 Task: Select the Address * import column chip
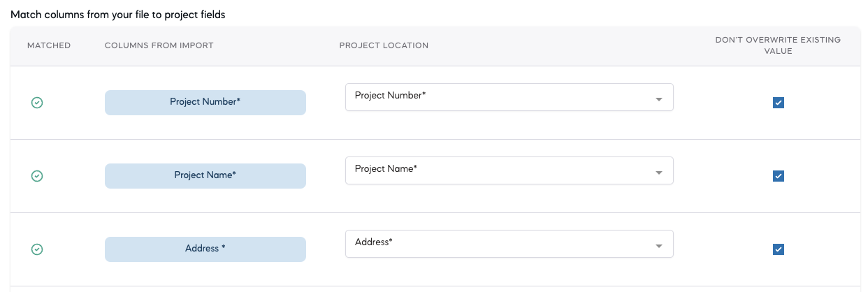205,249
